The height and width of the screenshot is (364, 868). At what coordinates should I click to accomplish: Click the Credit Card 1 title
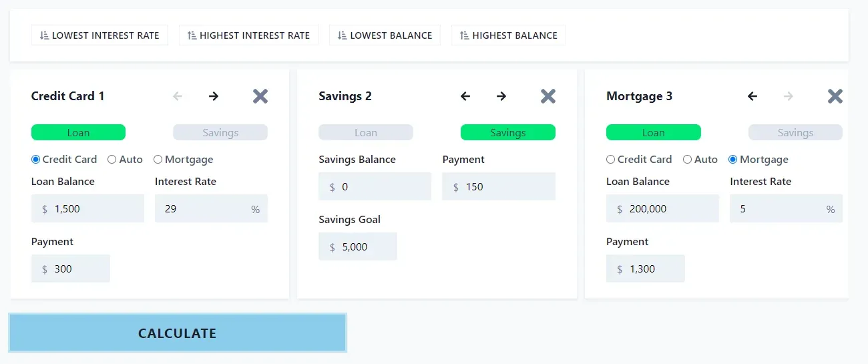coord(68,96)
